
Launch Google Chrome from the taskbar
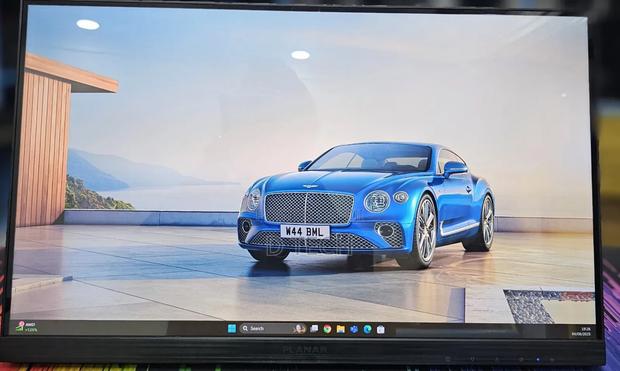(x=327, y=329)
